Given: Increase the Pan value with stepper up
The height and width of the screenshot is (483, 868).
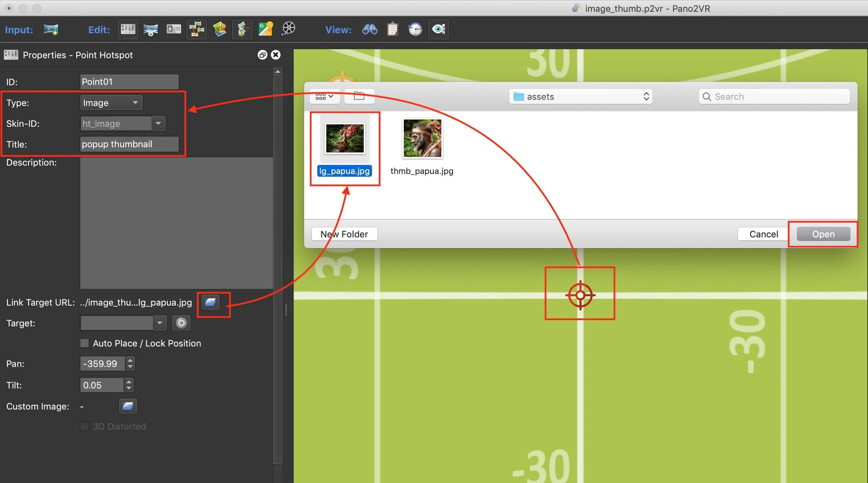Looking at the screenshot, I should click(130, 360).
